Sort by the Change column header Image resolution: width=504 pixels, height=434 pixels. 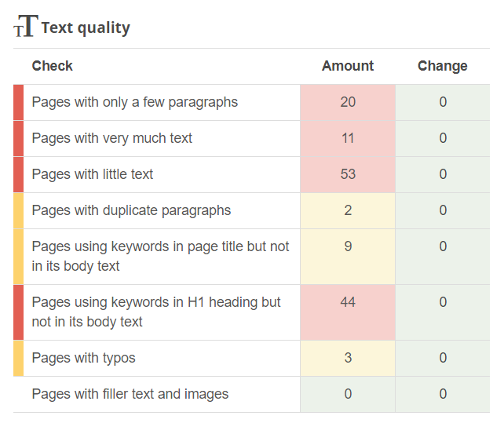pos(442,66)
